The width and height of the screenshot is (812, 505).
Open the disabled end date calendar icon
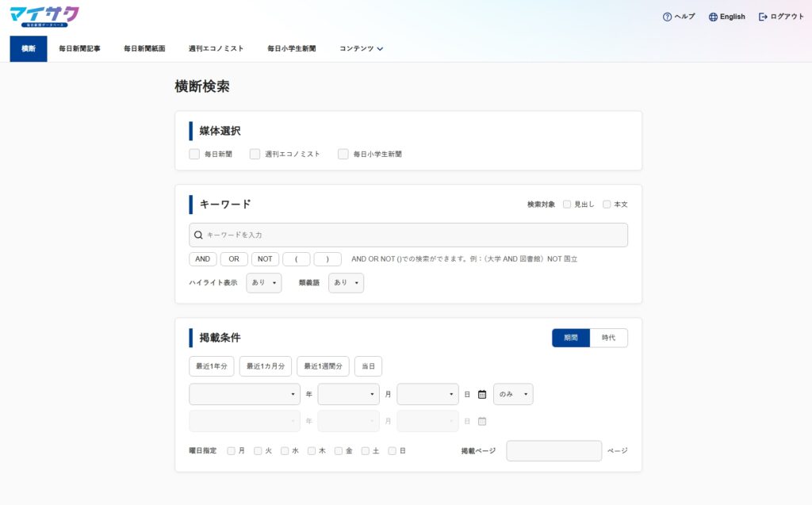point(482,421)
